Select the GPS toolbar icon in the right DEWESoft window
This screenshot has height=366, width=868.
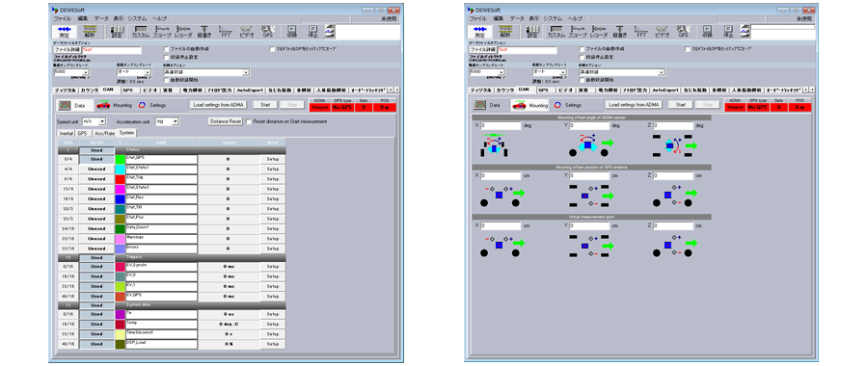pyautogui.click(x=683, y=31)
